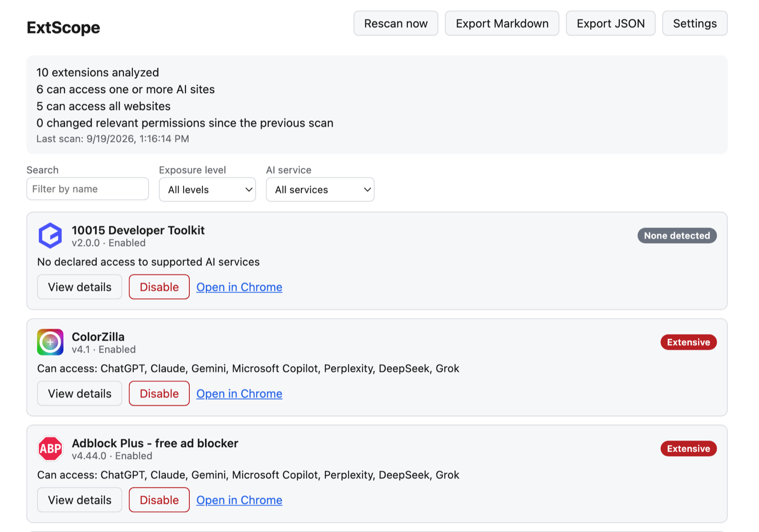Image resolution: width=759 pixels, height=532 pixels.
Task: Click '5 can access all websites' line
Action: tap(103, 106)
